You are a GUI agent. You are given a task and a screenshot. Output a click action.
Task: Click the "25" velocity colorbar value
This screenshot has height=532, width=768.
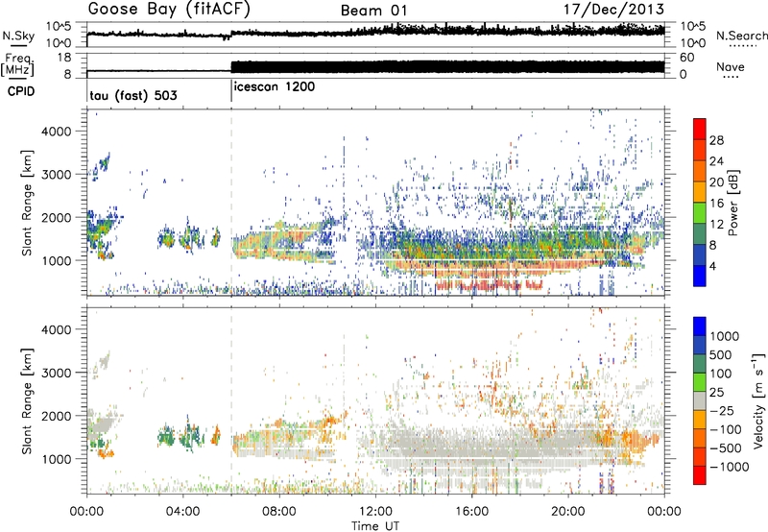pos(717,393)
